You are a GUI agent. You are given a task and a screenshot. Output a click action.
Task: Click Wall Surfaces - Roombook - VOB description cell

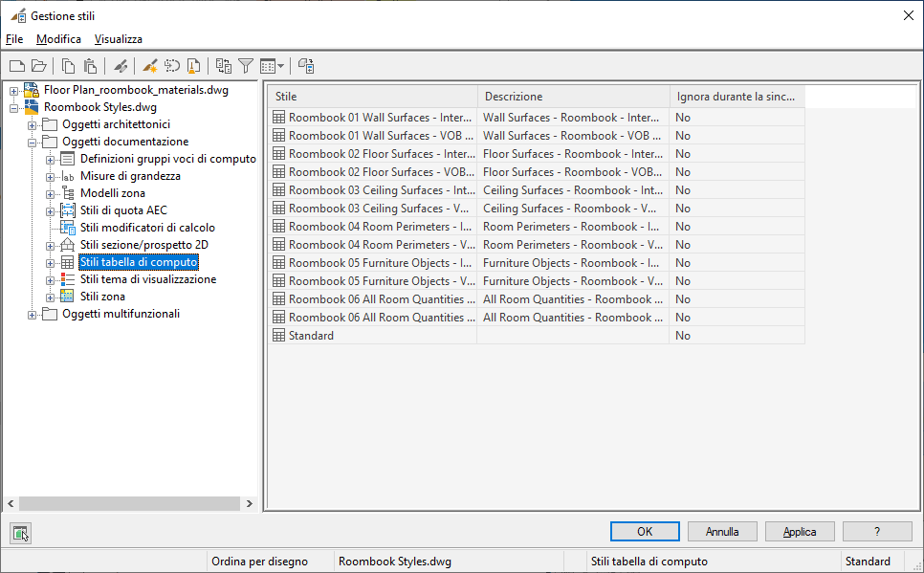point(572,136)
